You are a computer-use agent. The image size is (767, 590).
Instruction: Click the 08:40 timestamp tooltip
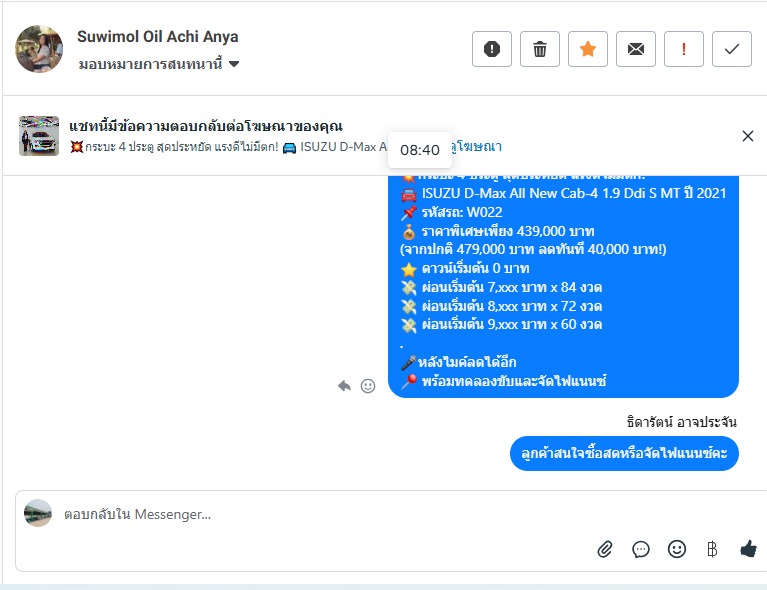(x=420, y=150)
